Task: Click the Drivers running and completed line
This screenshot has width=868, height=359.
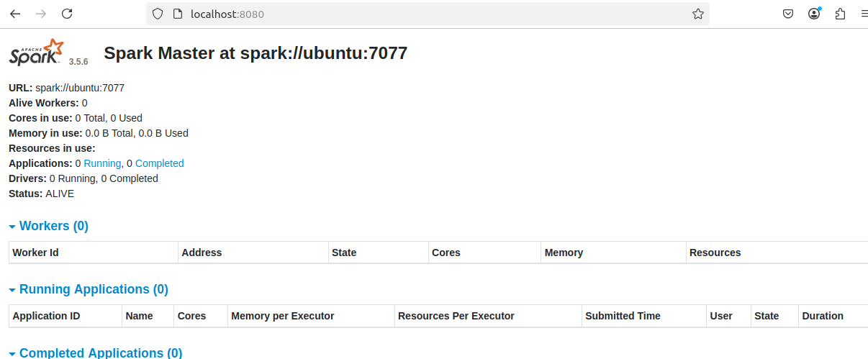Action: [x=83, y=178]
